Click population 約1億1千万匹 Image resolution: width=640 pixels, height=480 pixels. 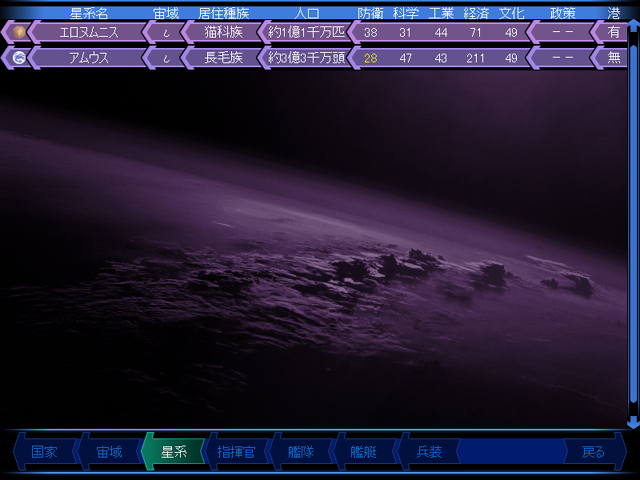[307, 32]
